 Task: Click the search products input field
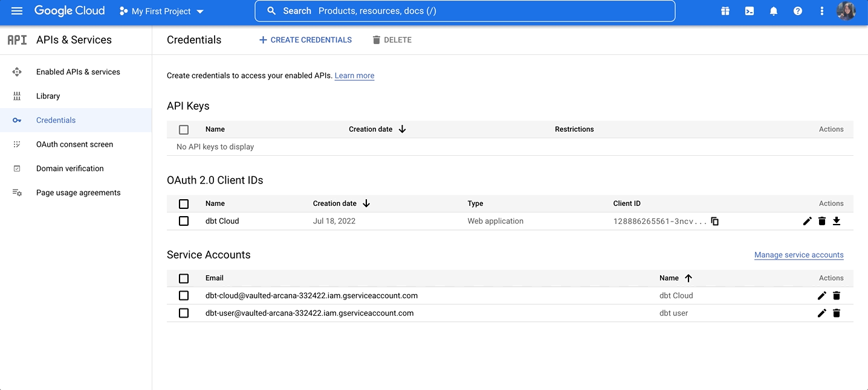[464, 10]
